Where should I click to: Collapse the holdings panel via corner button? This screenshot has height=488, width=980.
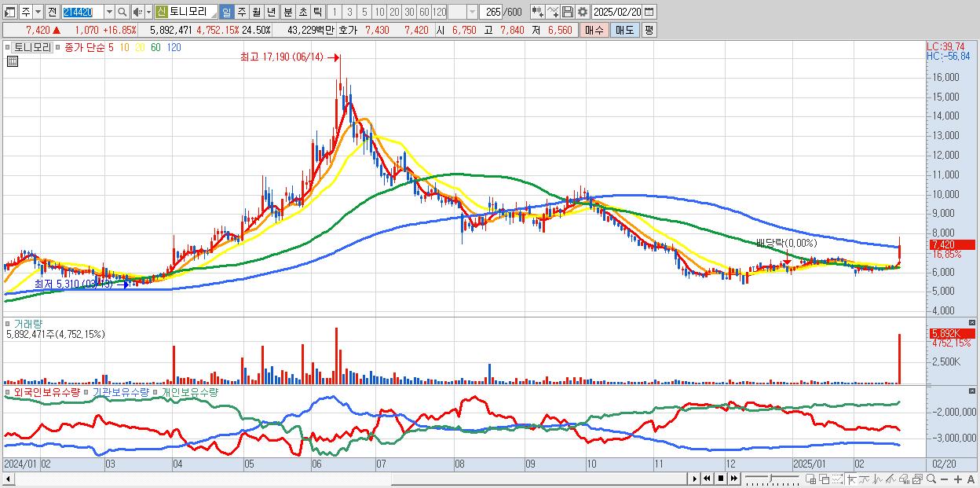[973, 391]
